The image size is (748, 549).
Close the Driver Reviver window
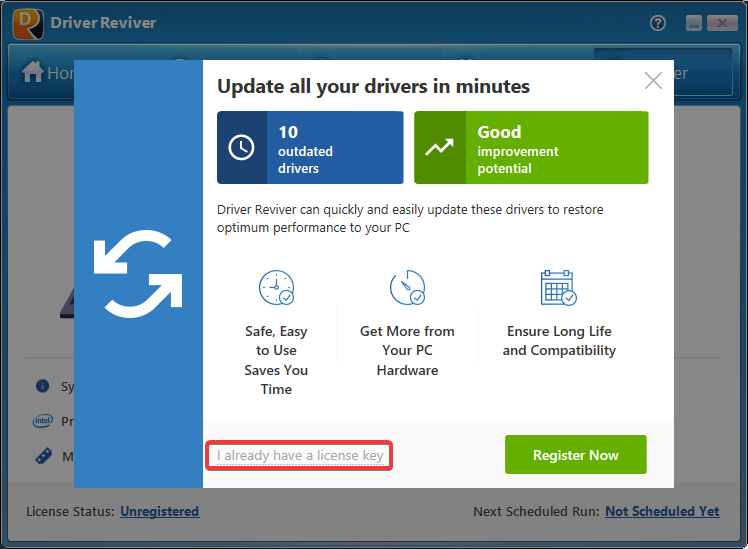722,23
